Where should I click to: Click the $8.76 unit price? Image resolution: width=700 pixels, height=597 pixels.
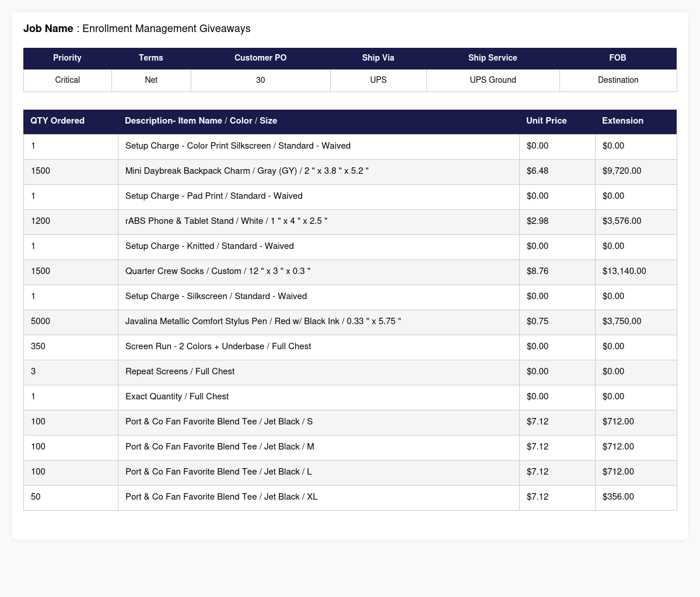(537, 272)
